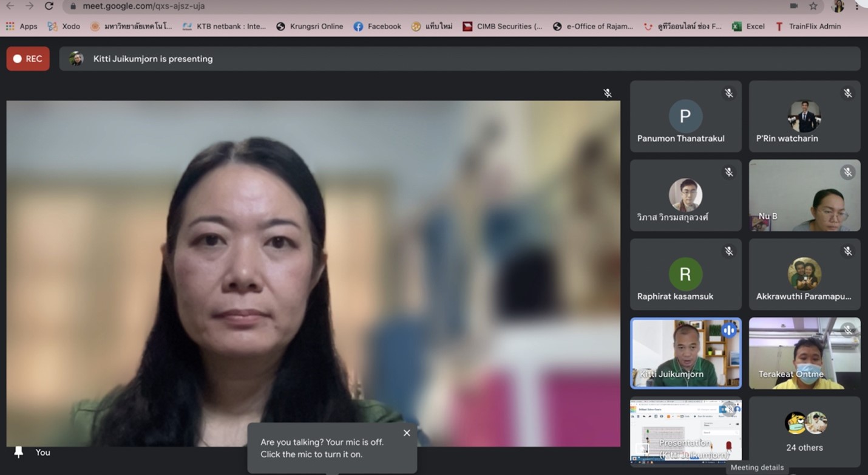The height and width of the screenshot is (475, 868).
Task: Open the CIMB Securities bookmark
Action: 503,26
